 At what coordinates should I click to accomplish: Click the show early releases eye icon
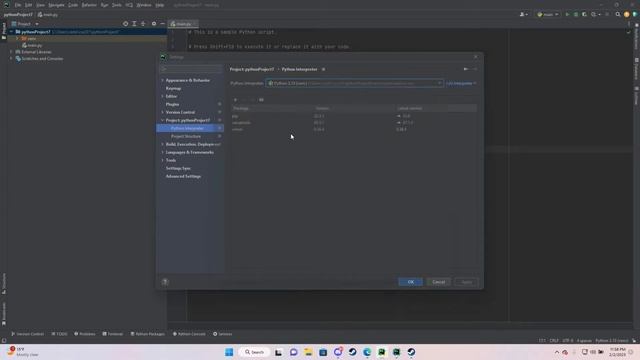(261, 100)
